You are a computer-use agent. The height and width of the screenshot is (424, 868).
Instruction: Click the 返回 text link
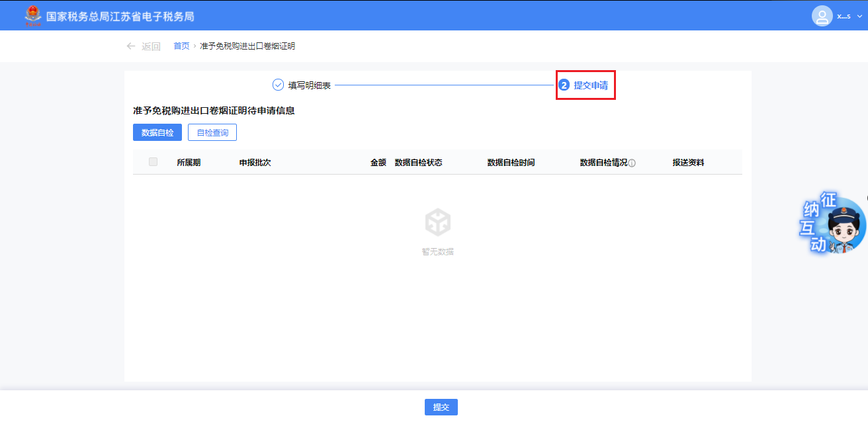151,46
